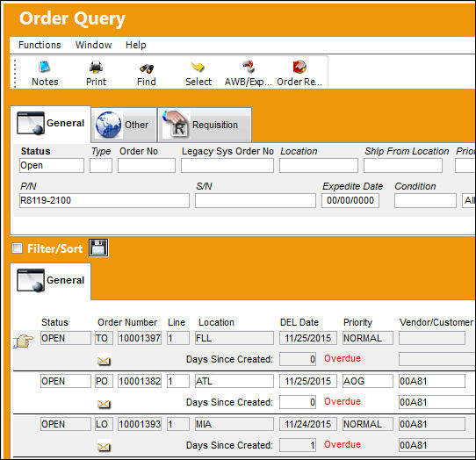The width and height of the screenshot is (476, 460).
Task: Click the MIA location cell
Action: pos(234,424)
